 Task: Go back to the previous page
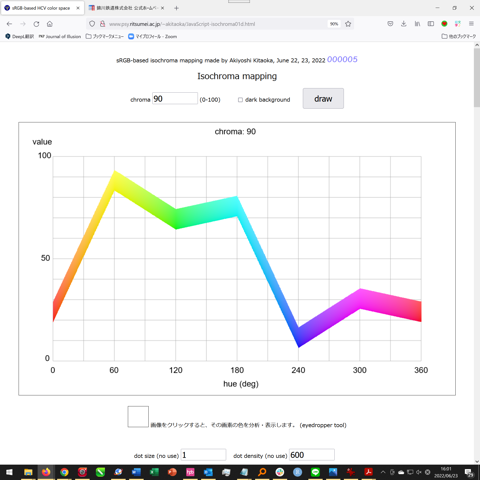[9, 24]
